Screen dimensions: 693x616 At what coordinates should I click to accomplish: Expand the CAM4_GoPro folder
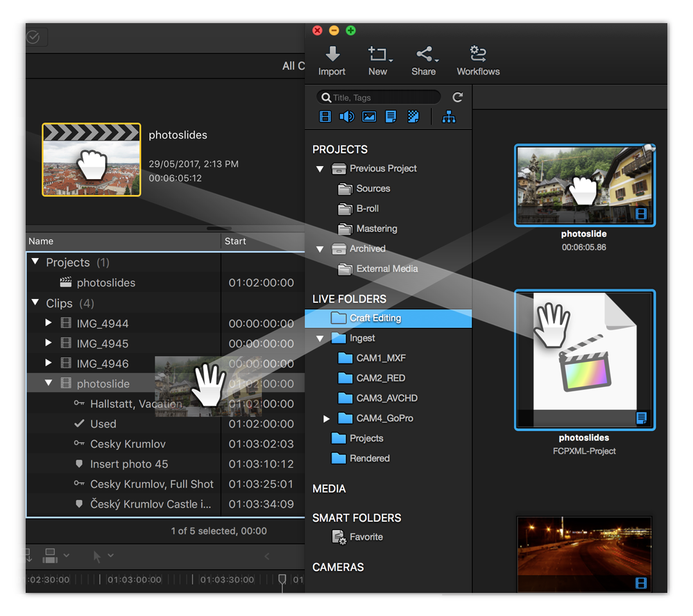[x=327, y=418]
